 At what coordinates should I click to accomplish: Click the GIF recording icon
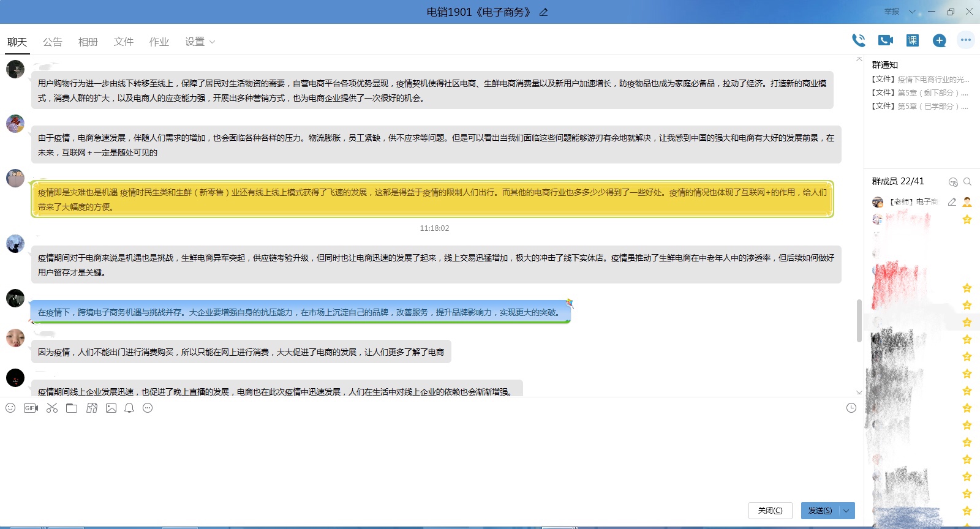click(x=31, y=408)
